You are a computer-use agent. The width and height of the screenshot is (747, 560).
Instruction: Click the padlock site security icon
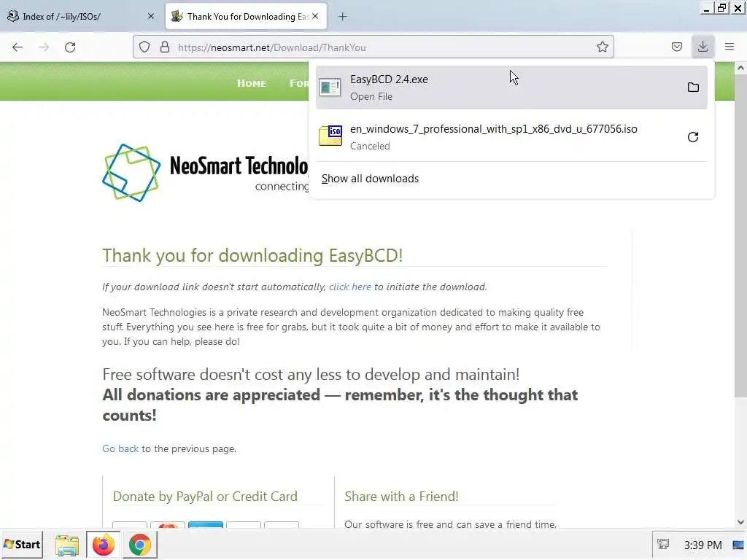165,47
